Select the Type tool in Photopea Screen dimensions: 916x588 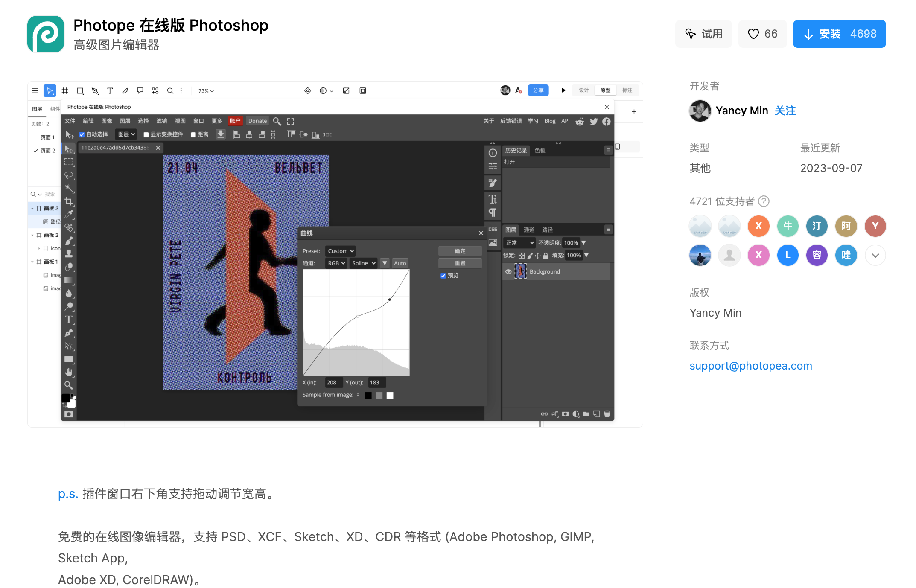pos(69,320)
